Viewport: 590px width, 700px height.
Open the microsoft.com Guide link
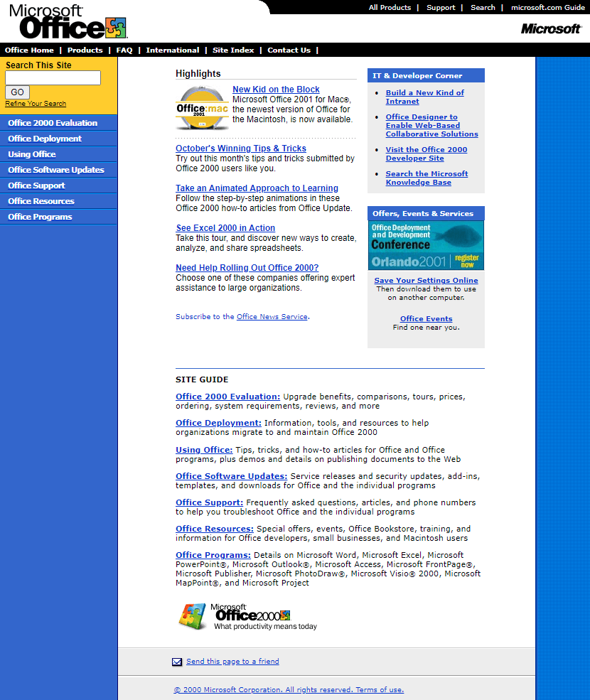pyautogui.click(x=548, y=7)
